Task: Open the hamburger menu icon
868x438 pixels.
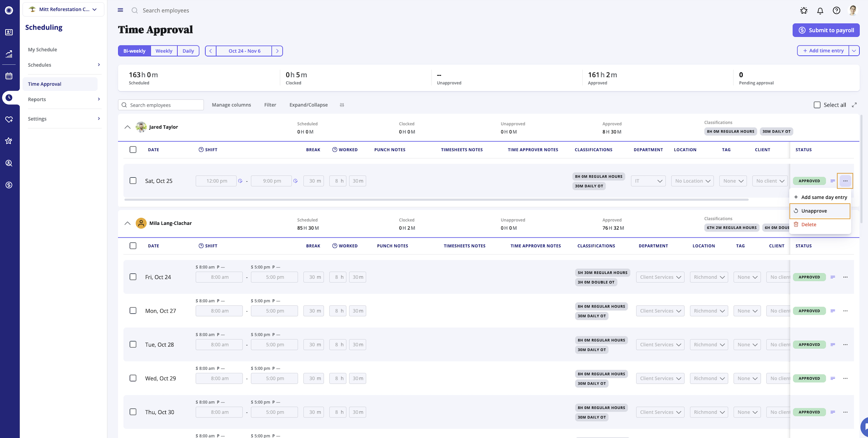Action: 120,10
